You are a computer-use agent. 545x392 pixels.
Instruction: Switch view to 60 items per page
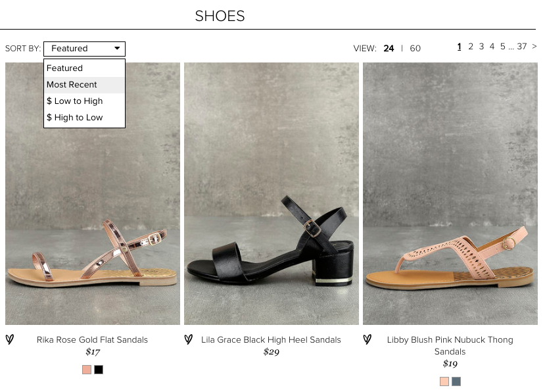[415, 48]
